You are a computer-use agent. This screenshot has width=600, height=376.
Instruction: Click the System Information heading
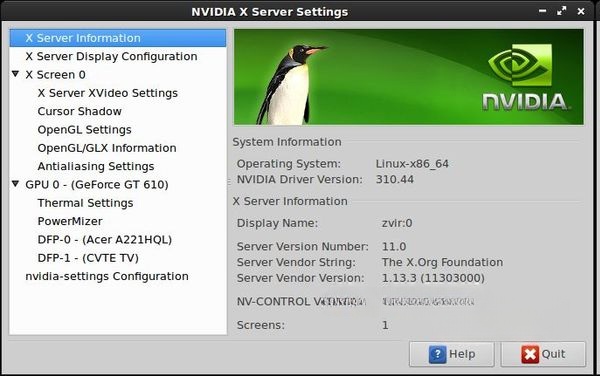point(287,142)
